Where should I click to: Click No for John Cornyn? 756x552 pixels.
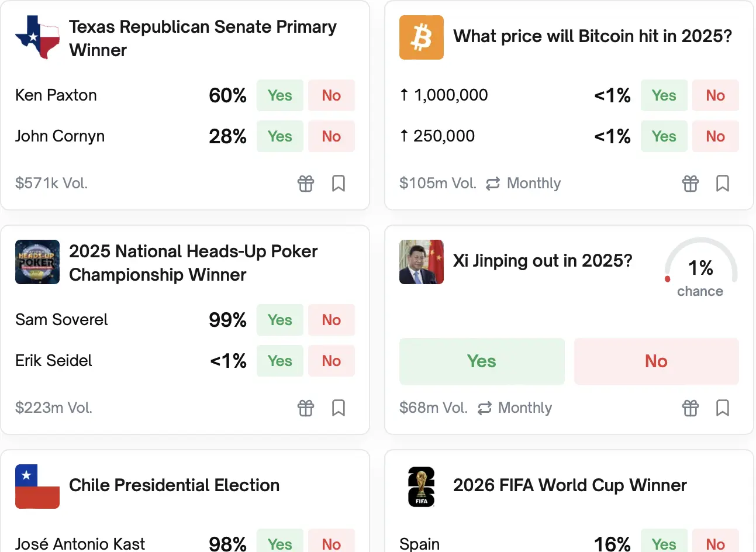coord(332,136)
